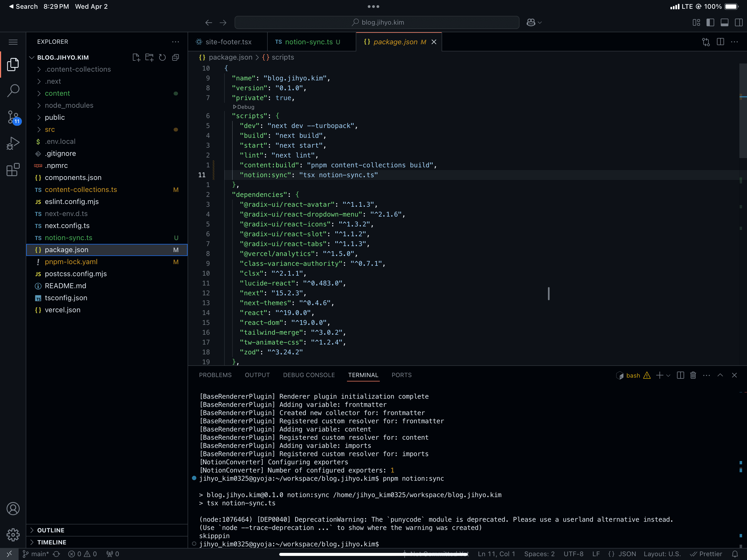The width and height of the screenshot is (747, 560).
Task: Click New File icon in explorer header
Action: coord(136,57)
